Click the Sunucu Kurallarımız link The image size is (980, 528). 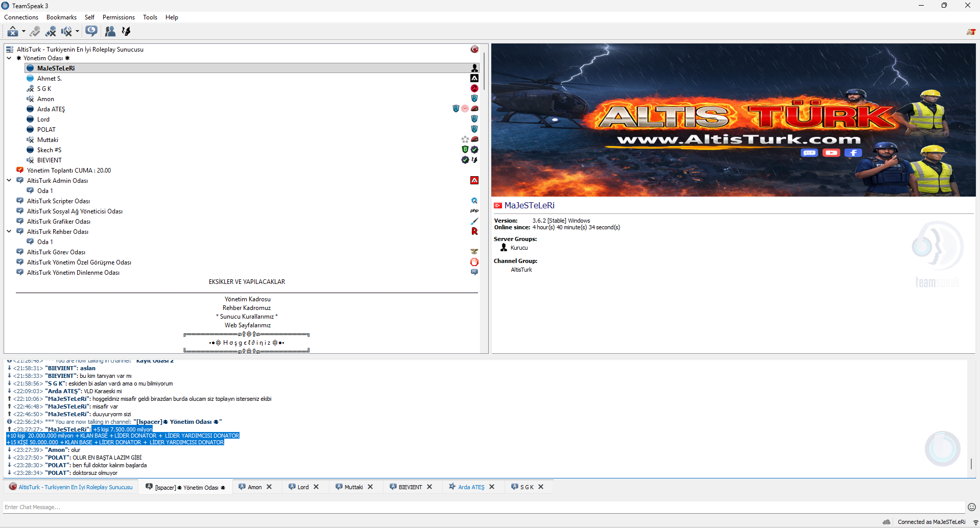pyautogui.click(x=247, y=317)
